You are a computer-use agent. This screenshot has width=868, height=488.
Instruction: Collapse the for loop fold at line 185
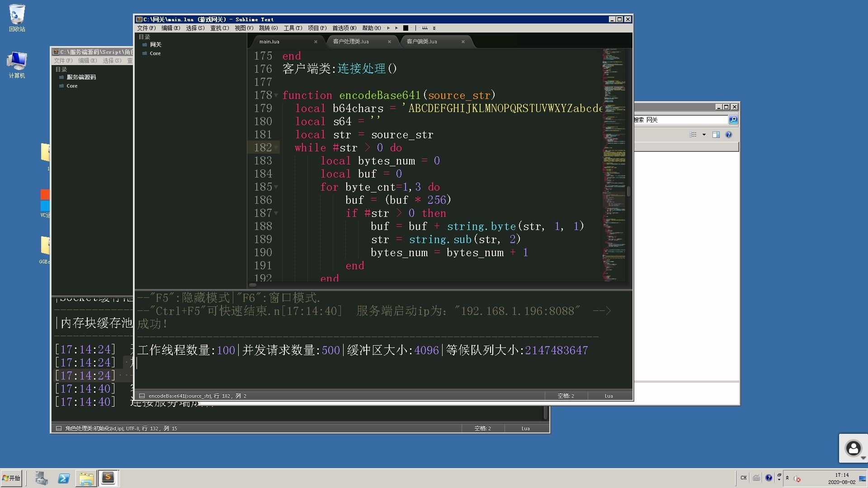tap(276, 187)
